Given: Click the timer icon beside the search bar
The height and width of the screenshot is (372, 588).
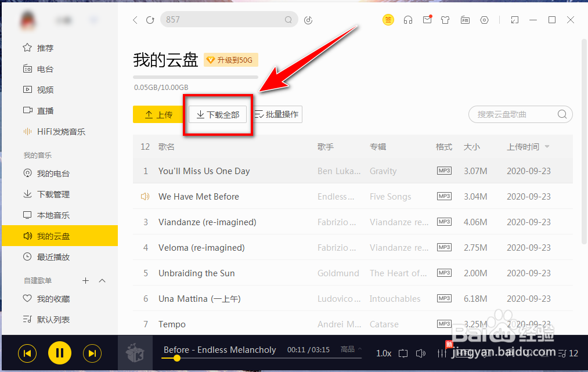Looking at the screenshot, I should (308, 20).
